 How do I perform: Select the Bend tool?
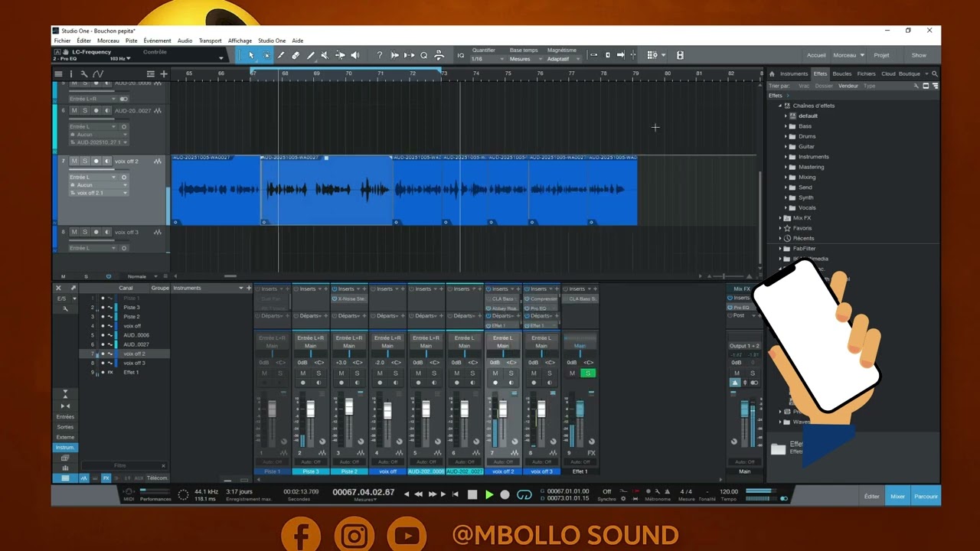coord(340,55)
